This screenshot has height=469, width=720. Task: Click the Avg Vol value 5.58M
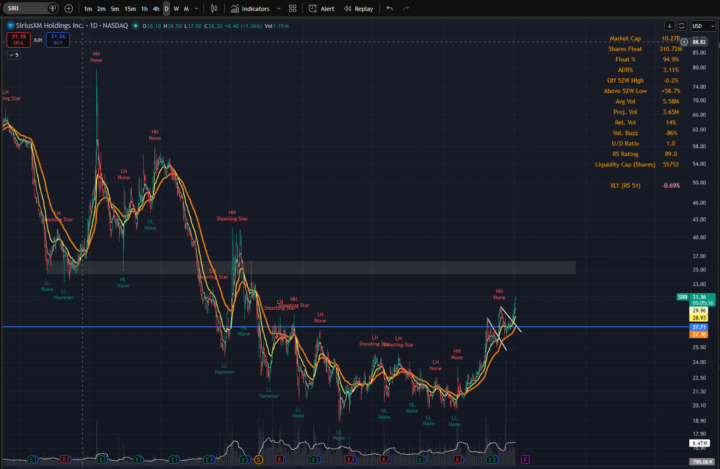[x=670, y=102]
